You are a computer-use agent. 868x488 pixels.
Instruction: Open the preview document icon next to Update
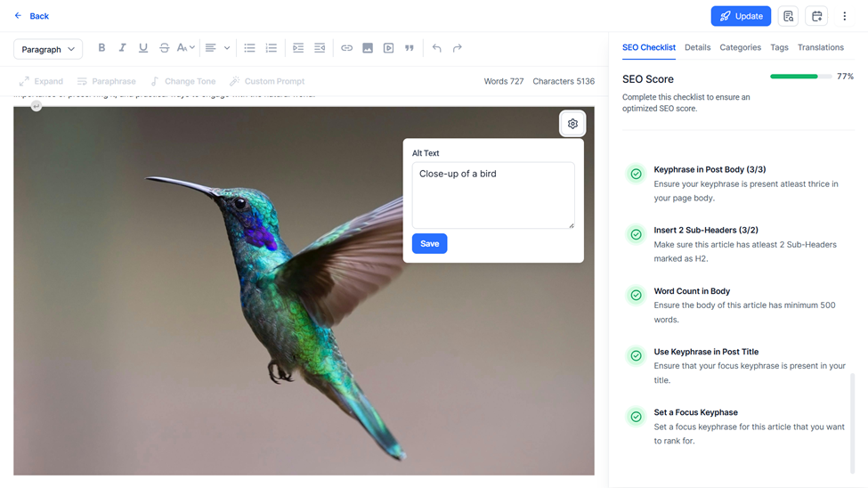pos(788,16)
